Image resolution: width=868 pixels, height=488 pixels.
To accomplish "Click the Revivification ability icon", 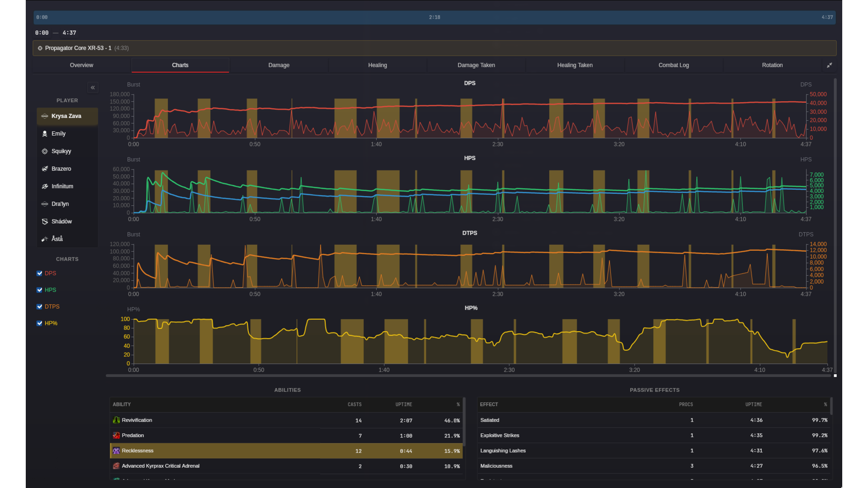I will (116, 420).
